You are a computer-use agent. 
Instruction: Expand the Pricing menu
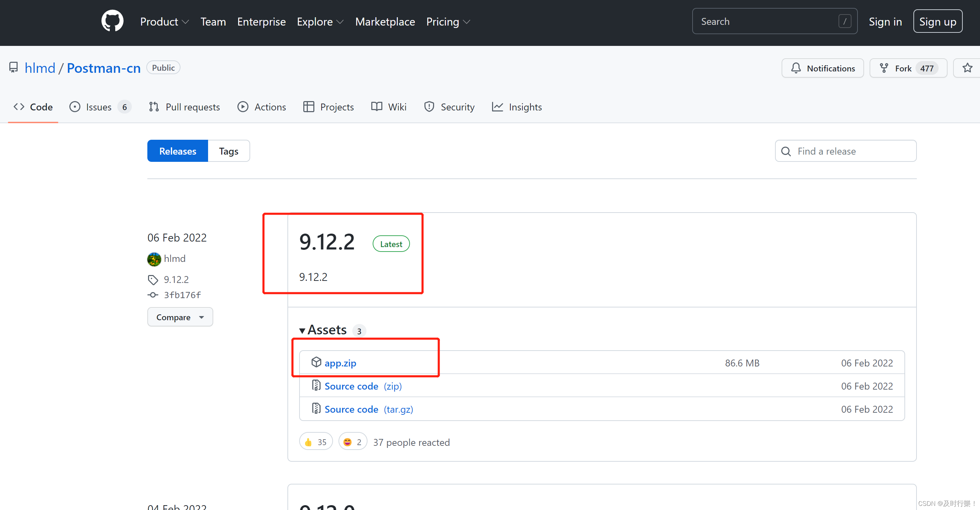click(x=448, y=22)
